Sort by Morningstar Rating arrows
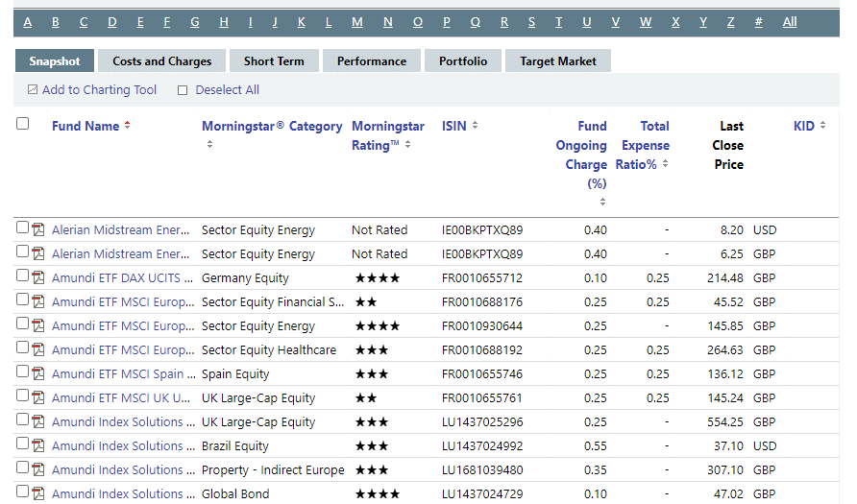The width and height of the screenshot is (857, 504). (x=407, y=144)
